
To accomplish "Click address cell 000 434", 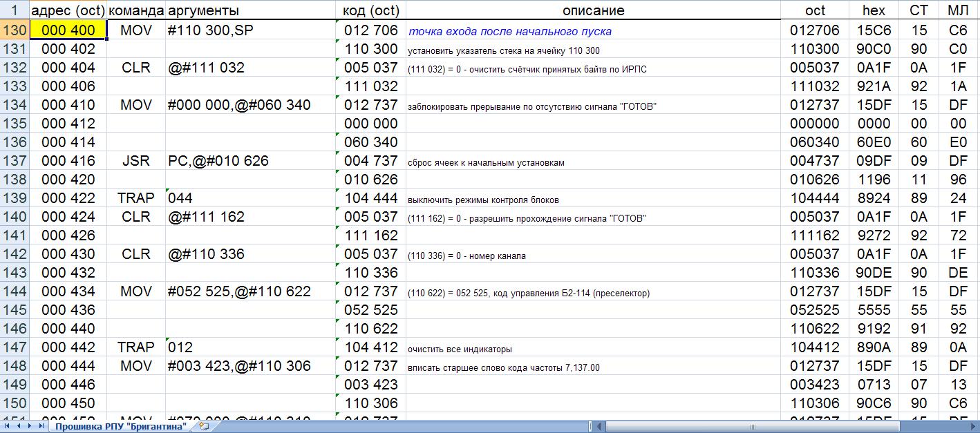I will tap(68, 291).
